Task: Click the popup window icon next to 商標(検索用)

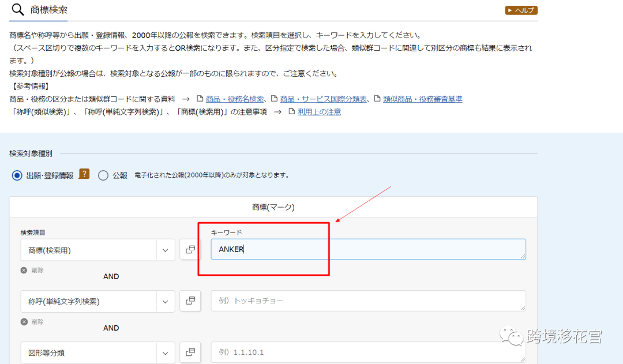Action: pyautogui.click(x=190, y=250)
